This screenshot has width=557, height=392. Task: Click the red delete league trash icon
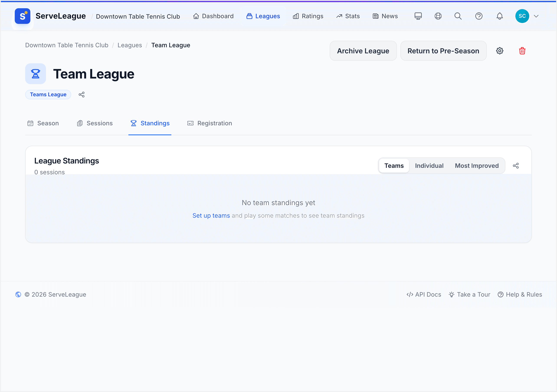[x=522, y=51]
